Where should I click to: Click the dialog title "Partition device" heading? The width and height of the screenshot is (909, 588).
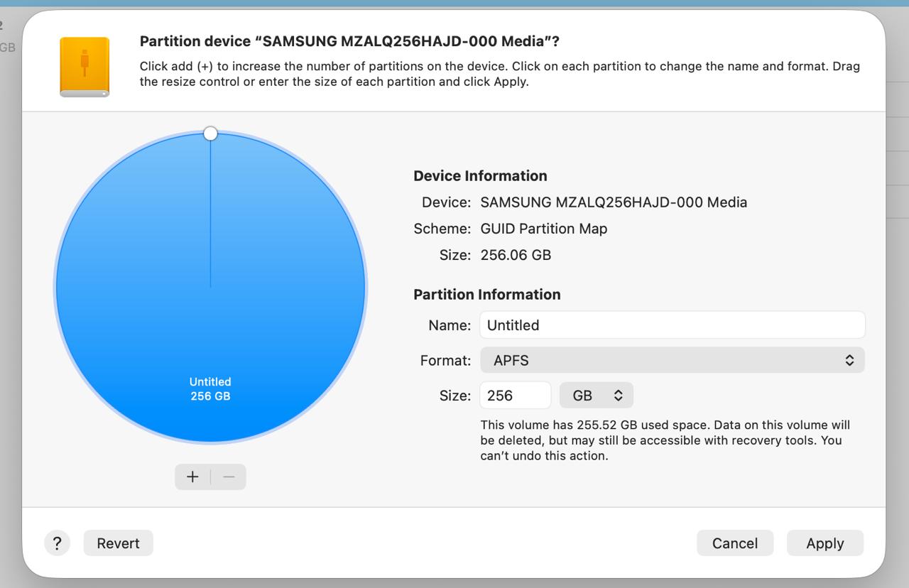(349, 41)
